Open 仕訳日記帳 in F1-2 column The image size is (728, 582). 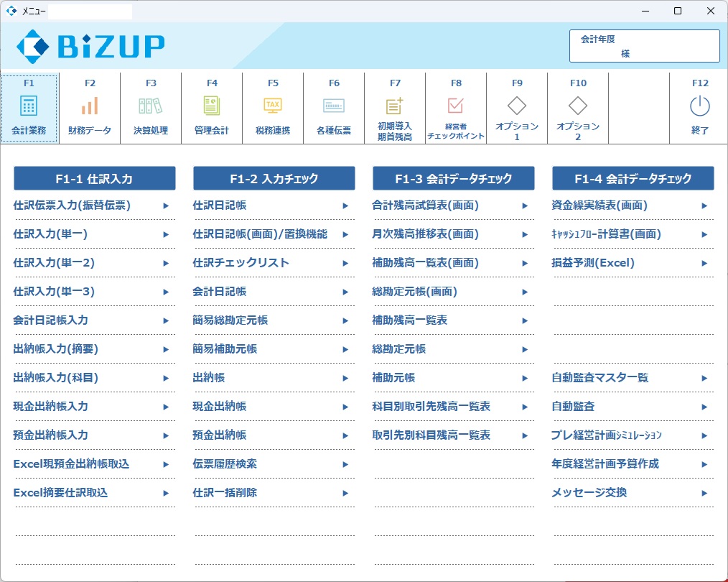point(220,205)
